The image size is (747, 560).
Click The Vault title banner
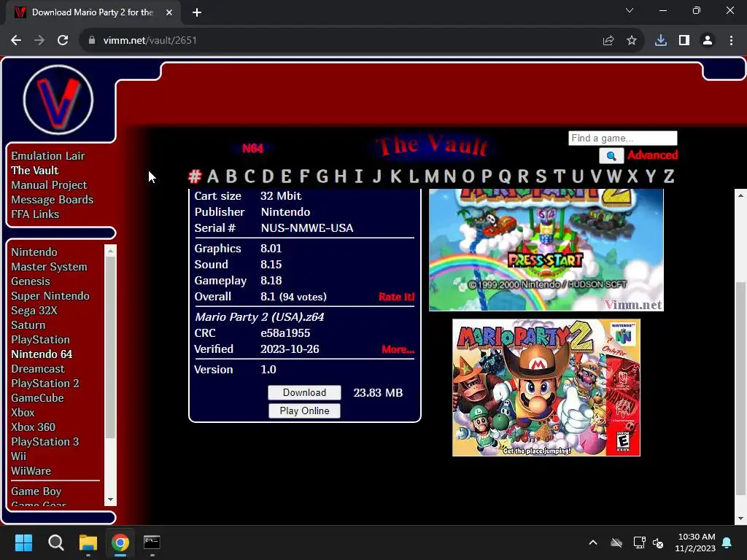pyautogui.click(x=432, y=145)
